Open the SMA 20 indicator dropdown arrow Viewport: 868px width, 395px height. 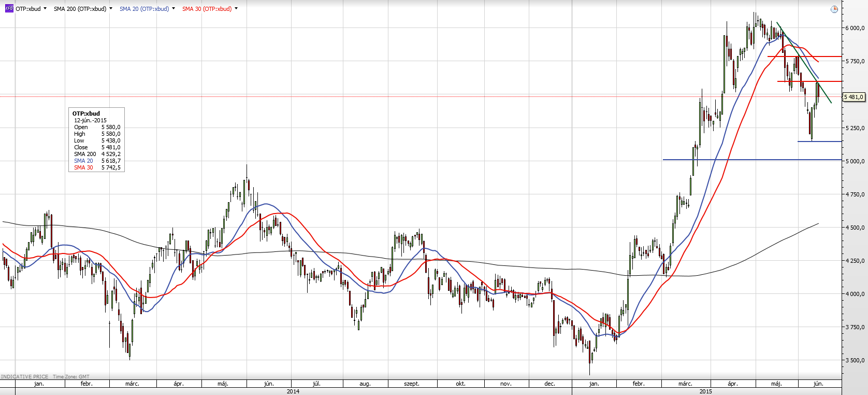[173, 8]
